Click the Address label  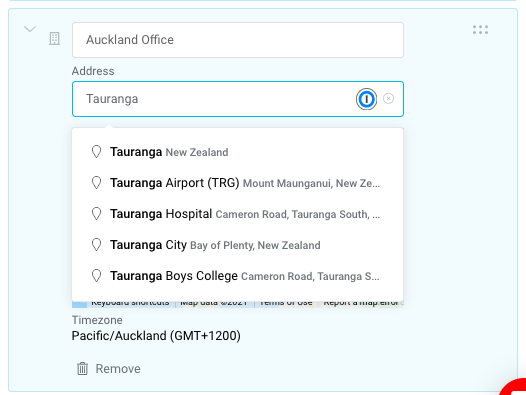click(93, 71)
